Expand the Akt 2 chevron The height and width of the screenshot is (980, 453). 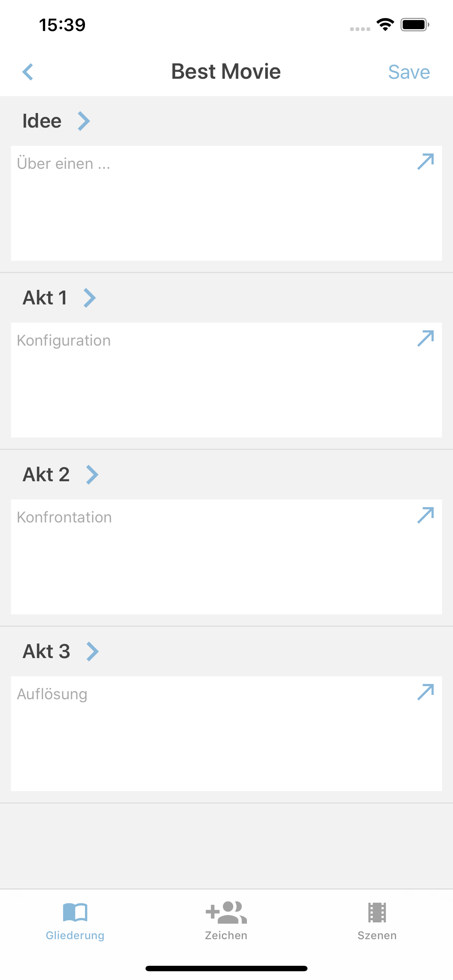click(92, 474)
